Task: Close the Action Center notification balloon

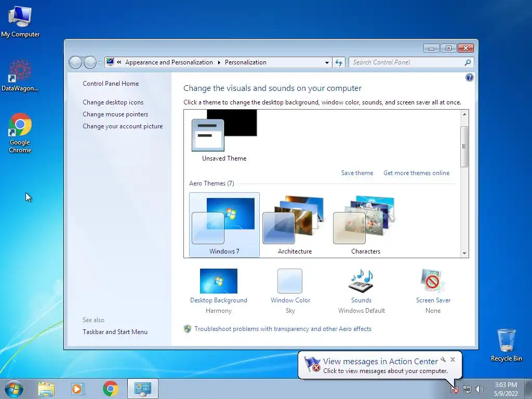Action: point(453,360)
